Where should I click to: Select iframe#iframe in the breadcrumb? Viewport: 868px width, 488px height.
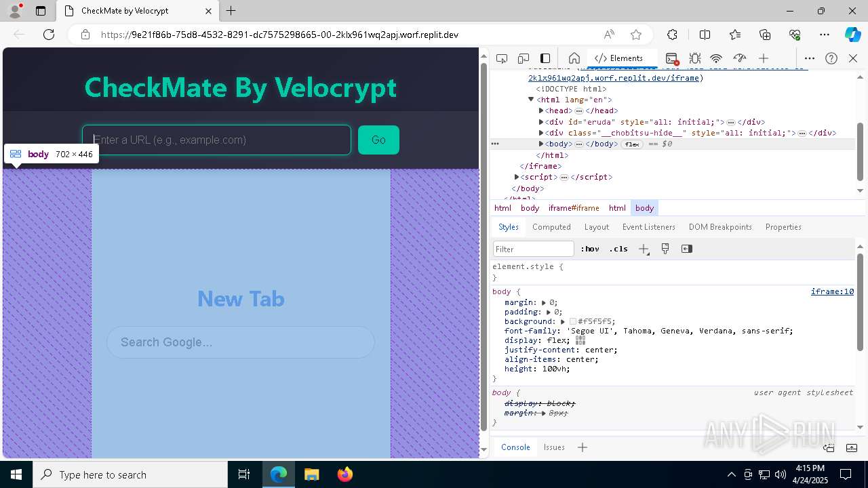(x=574, y=208)
